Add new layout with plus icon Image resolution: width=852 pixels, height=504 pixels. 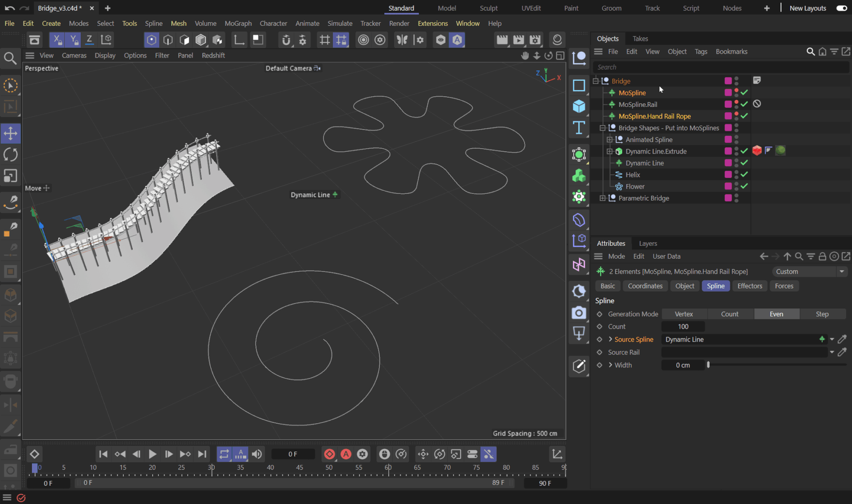(x=766, y=8)
